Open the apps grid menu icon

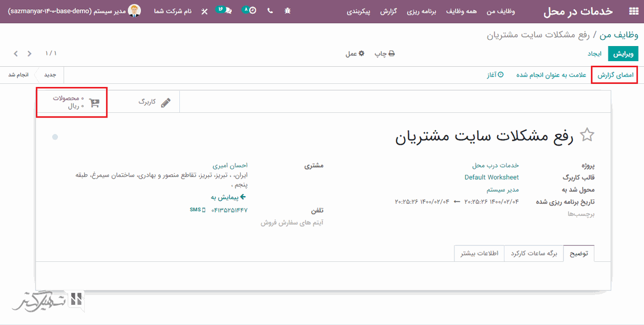[633, 11]
